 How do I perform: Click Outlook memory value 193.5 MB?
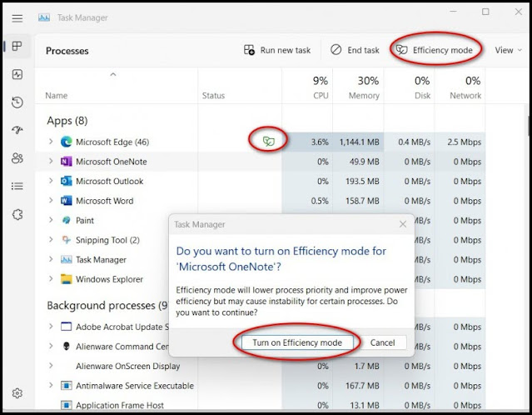[x=362, y=182]
